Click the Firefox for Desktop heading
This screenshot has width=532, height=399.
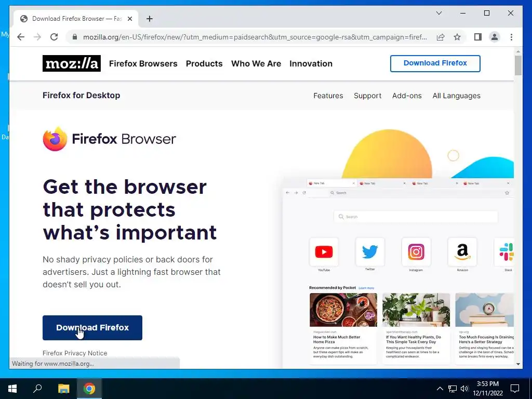coord(81,96)
